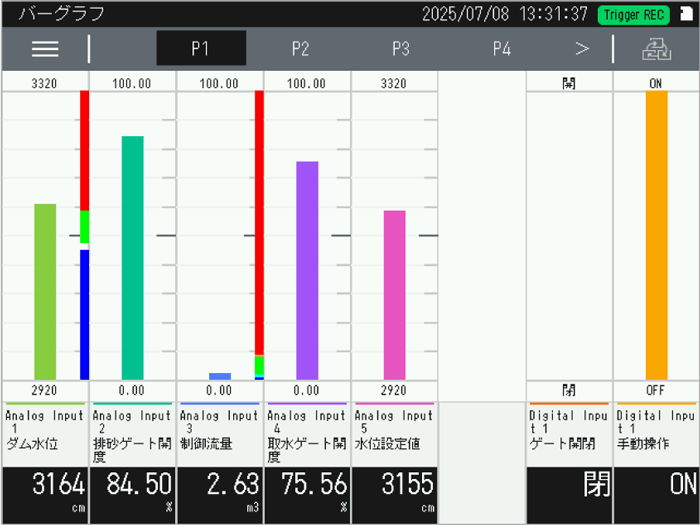Switch to the P1 page tab
700x525 pixels.
201,49
